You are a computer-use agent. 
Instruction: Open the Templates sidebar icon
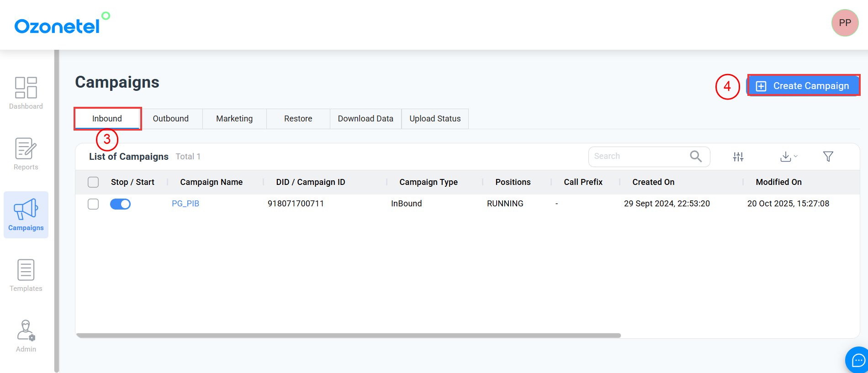click(26, 270)
